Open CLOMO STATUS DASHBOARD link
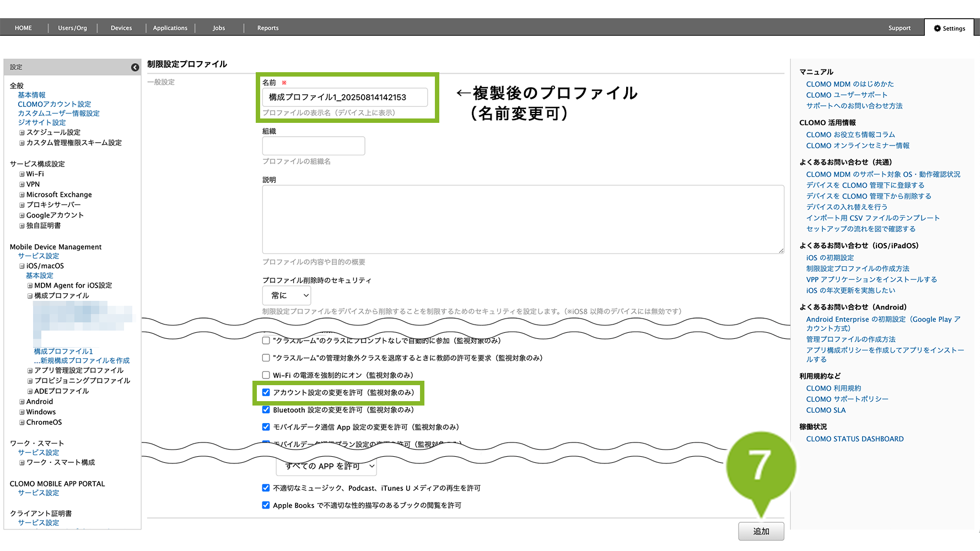Image resolution: width=980 pixels, height=551 pixels. coord(854,439)
